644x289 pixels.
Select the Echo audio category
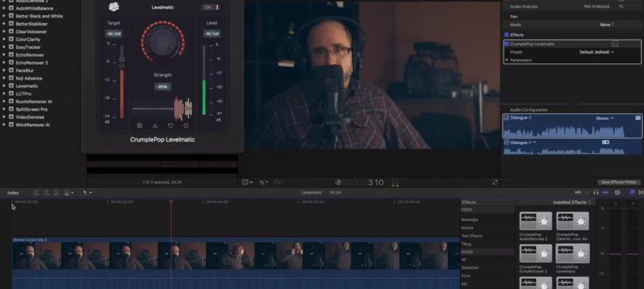point(465,275)
